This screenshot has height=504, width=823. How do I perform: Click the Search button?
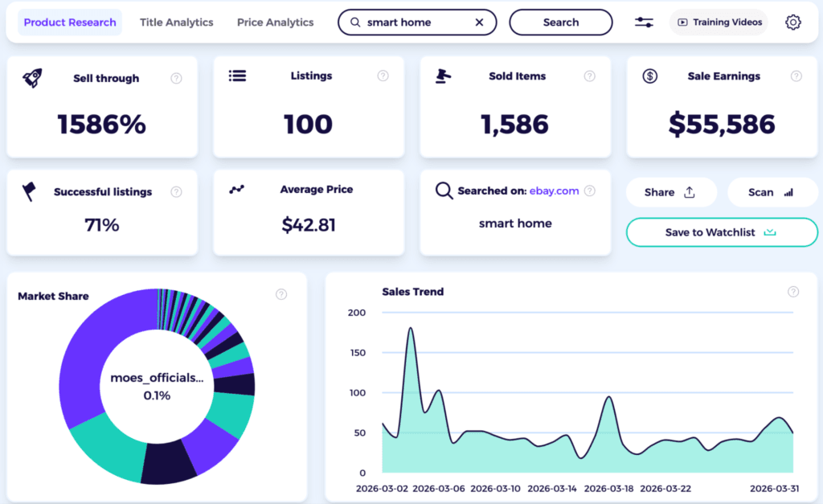(x=561, y=22)
